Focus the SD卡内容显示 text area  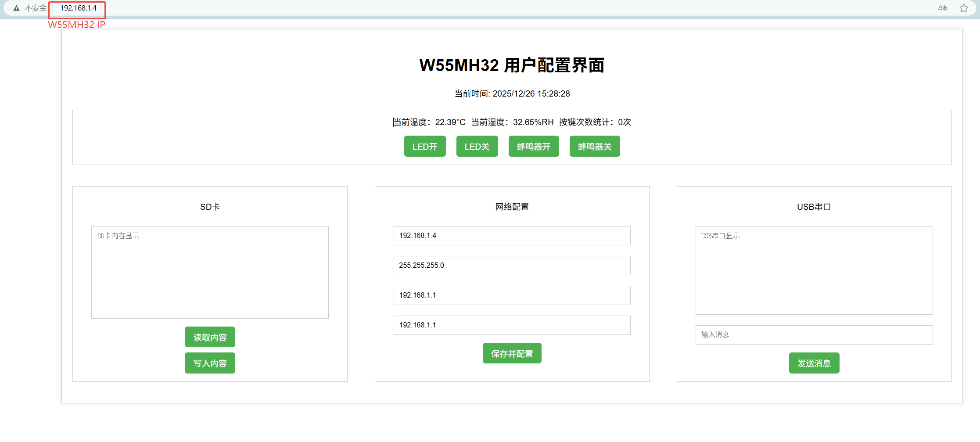pos(210,272)
